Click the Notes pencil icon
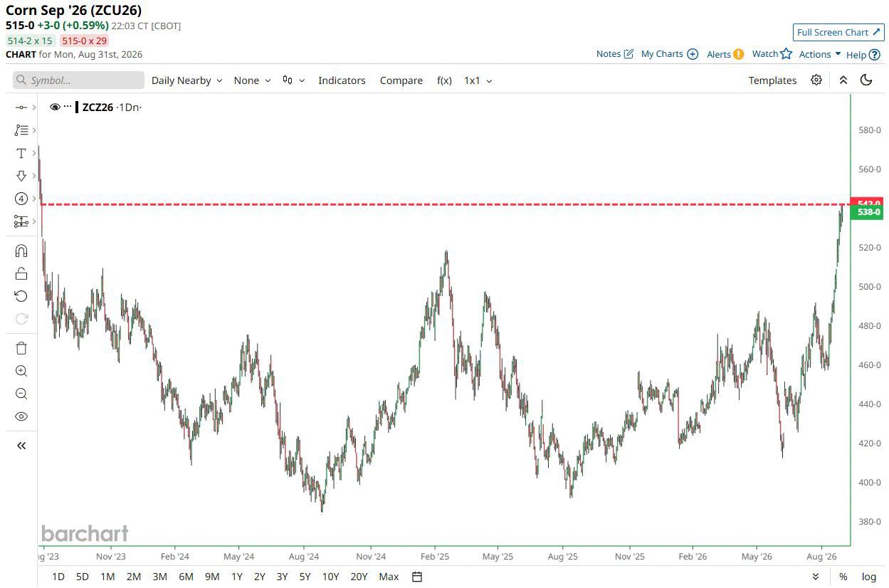Viewport: 889px width, 588px height. pyautogui.click(x=628, y=54)
